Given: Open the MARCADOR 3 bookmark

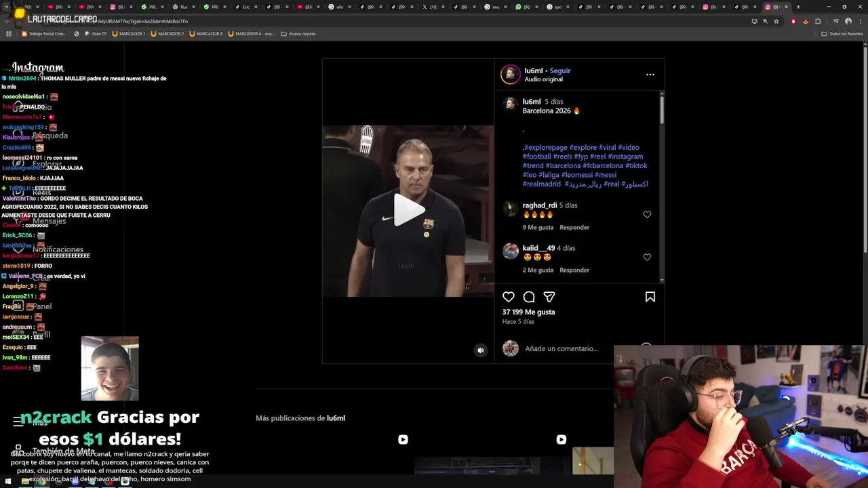Looking at the screenshot, I should 205,33.
